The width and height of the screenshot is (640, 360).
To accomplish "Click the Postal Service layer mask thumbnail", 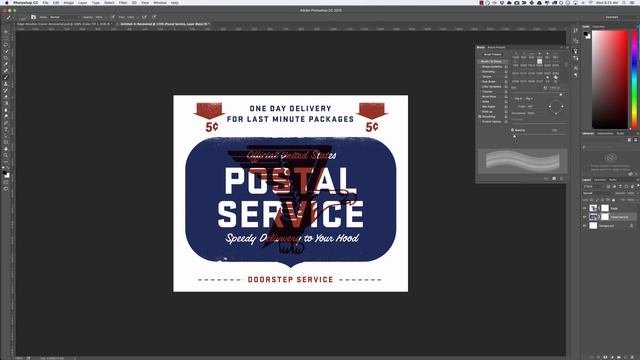I will click(x=605, y=217).
